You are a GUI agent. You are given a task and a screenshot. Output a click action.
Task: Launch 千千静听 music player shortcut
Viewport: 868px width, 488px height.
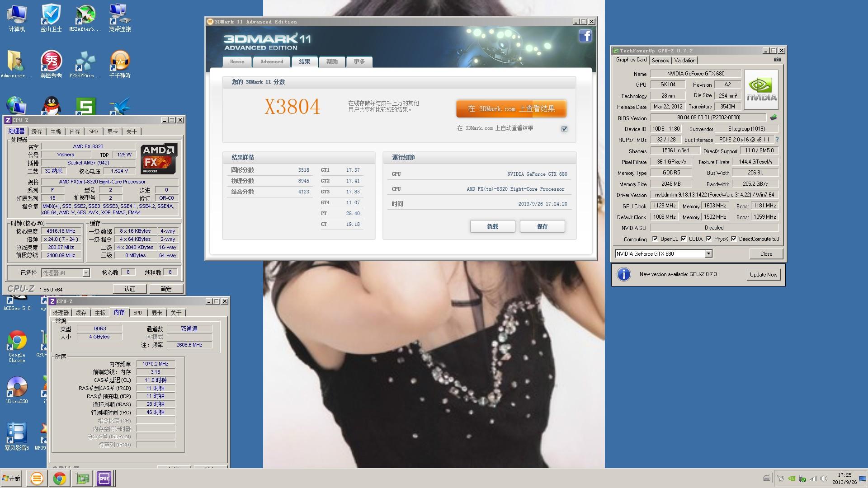point(120,64)
